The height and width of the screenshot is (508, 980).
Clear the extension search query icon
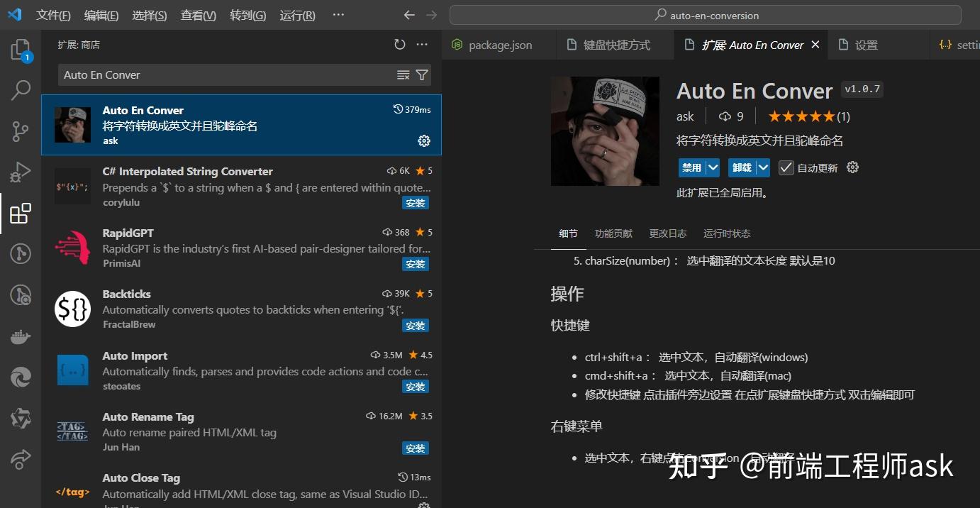pos(403,74)
